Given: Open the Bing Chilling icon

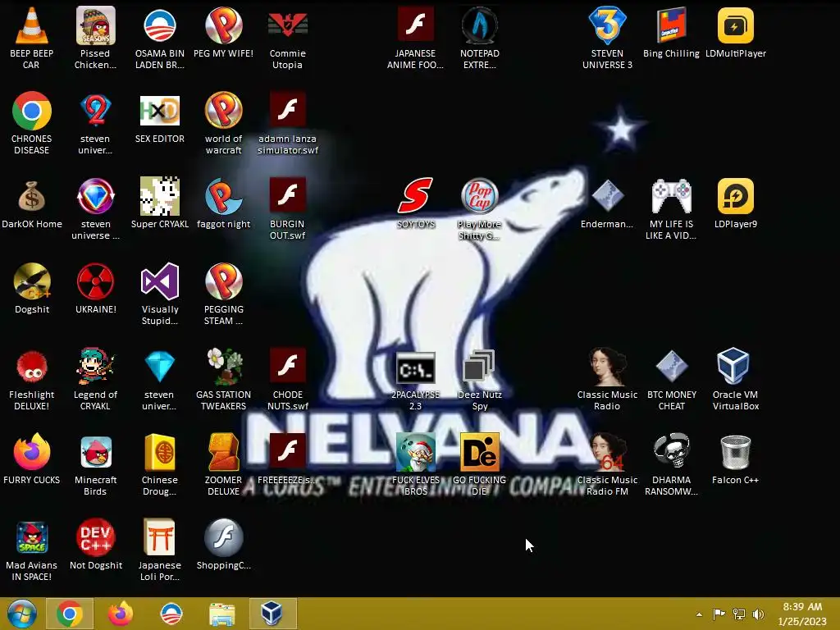Looking at the screenshot, I should [671, 25].
